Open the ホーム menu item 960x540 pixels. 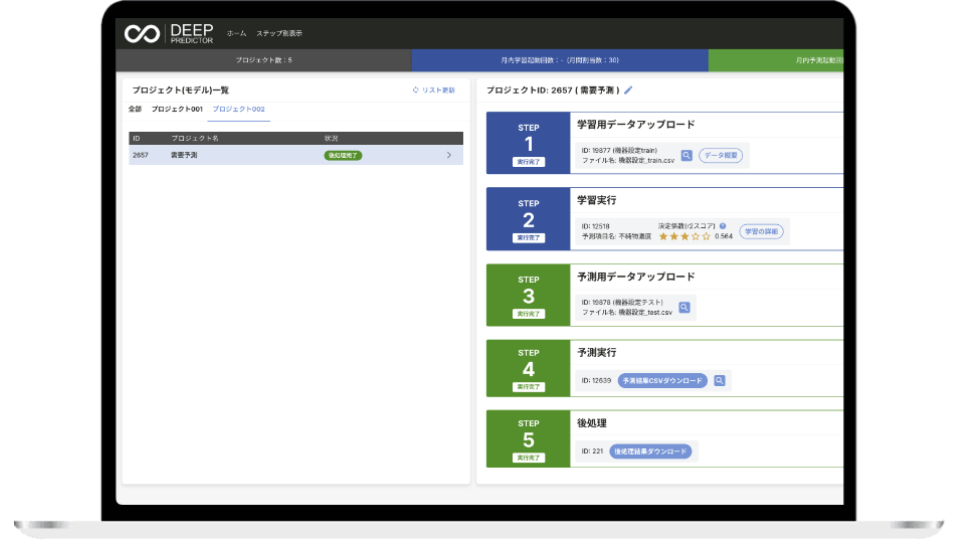point(236,33)
